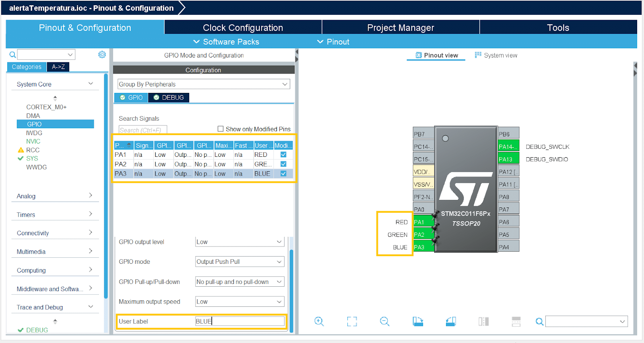
Task: Select the A->Z sorting button
Action: click(58, 67)
